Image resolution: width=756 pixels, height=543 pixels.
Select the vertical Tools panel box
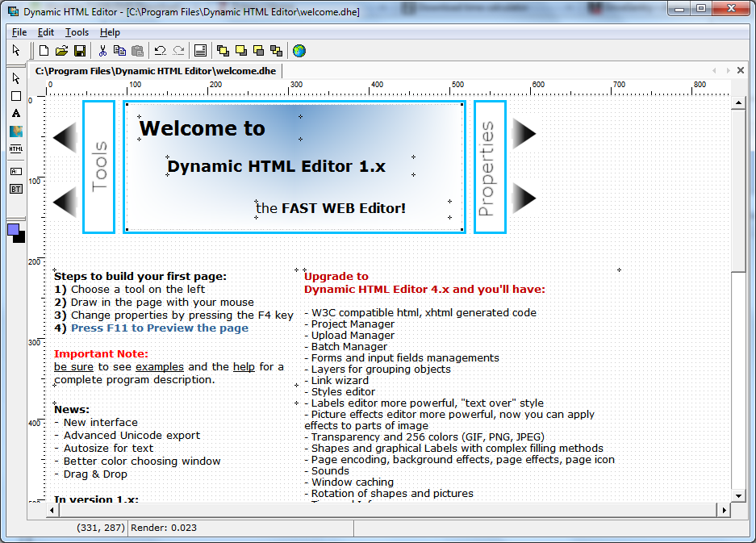[99, 167]
